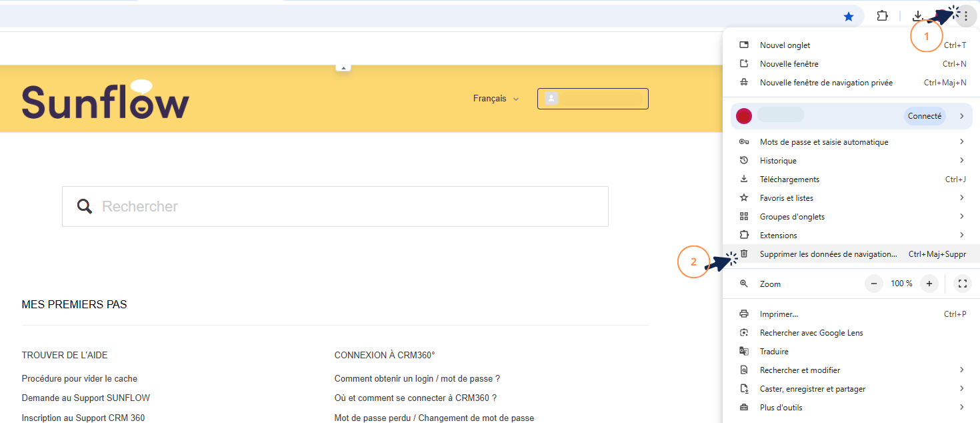The width and height of the screenshot is (980, 423).
Task: Click the search magnifier in Rechercher box
Action: [85, 206]
